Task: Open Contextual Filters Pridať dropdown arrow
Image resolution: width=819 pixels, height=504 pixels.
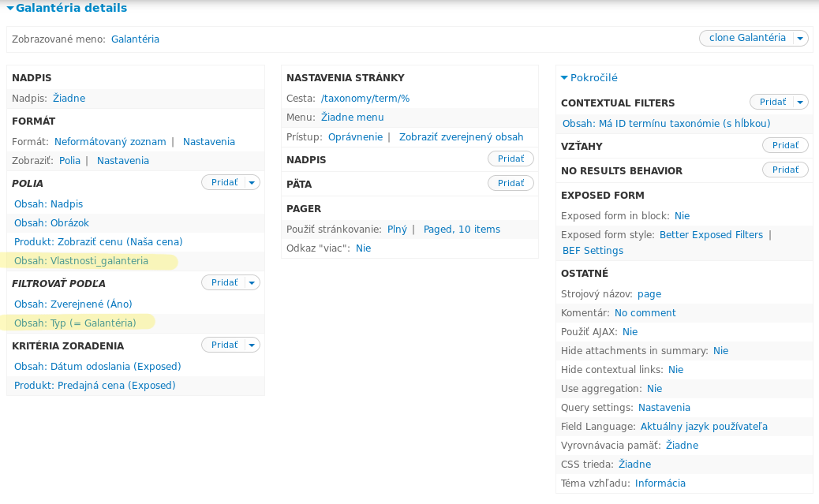Action: [x=800, y=102]
